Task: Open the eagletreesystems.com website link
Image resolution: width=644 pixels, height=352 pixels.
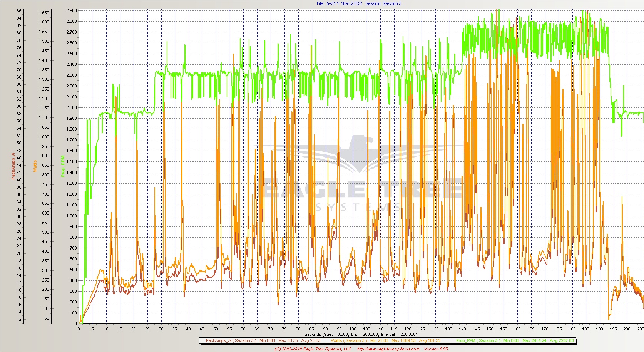Action: 388,349
